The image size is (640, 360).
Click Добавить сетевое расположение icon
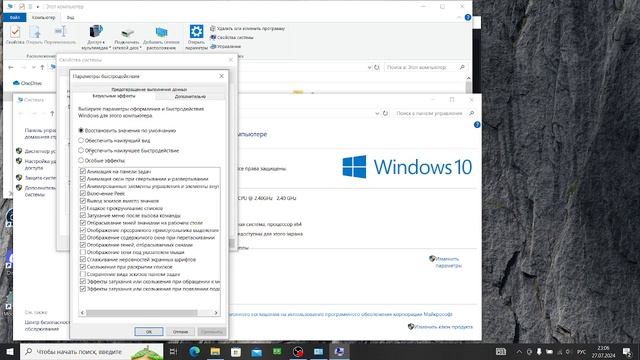coord(161,37)
